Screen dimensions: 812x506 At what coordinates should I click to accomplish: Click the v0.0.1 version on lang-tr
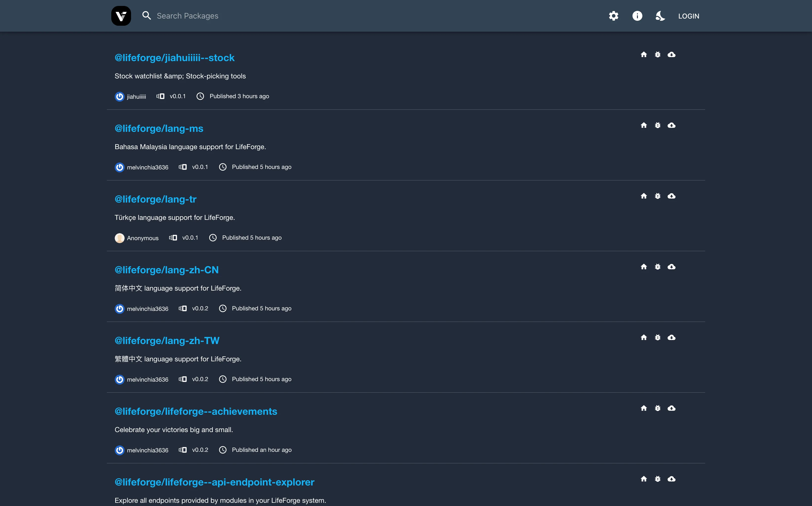click(x=190, y=238)
